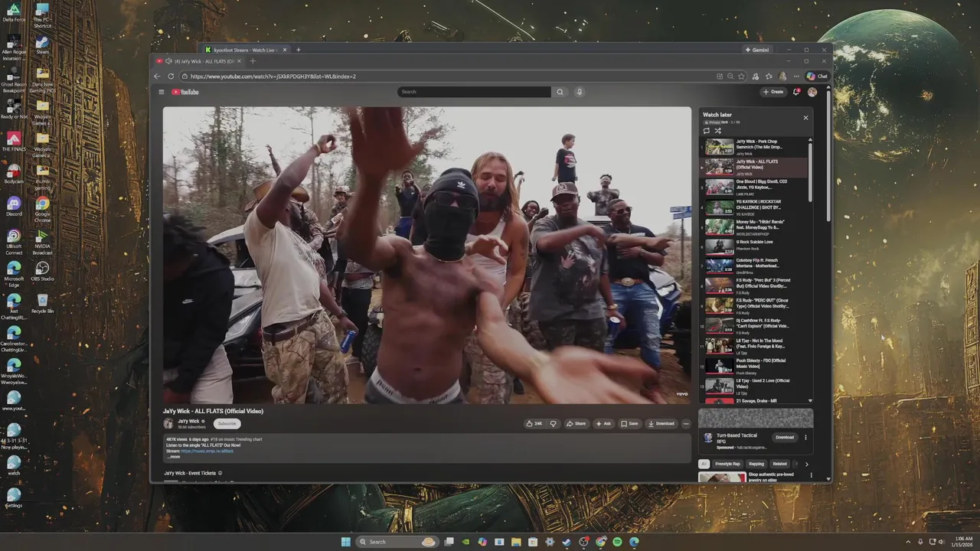Open a new tab in the front browser
The height and width of the screenshot is (551, 980).
point(253,61)
